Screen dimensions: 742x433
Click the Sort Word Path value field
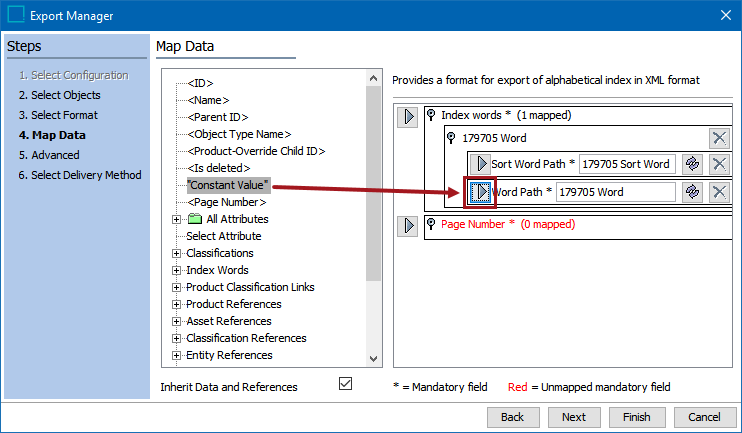point(627,164)
